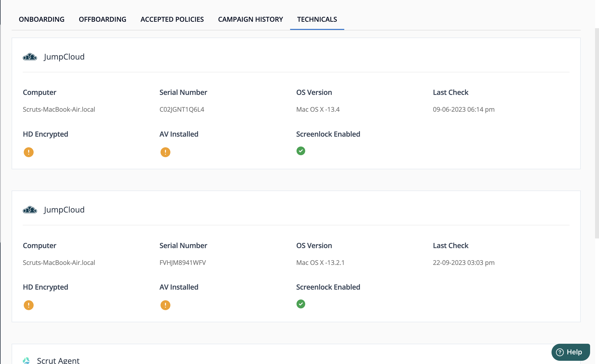Click computer name in the FVHJM8941WFV card
The image size is (599, 364).
coord(59,262)
